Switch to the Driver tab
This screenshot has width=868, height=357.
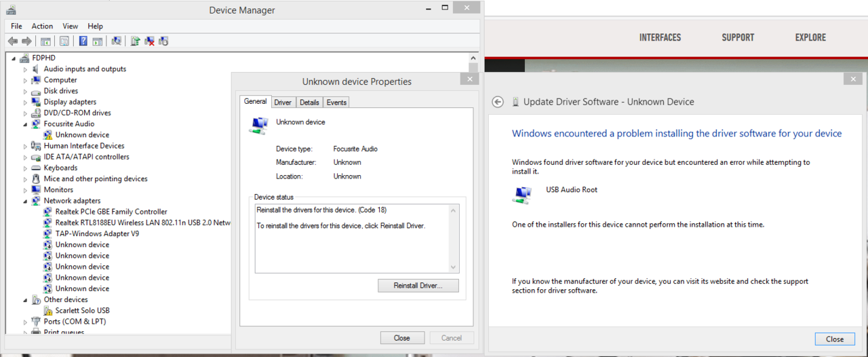pyautogui.click(x=283, y=102)
